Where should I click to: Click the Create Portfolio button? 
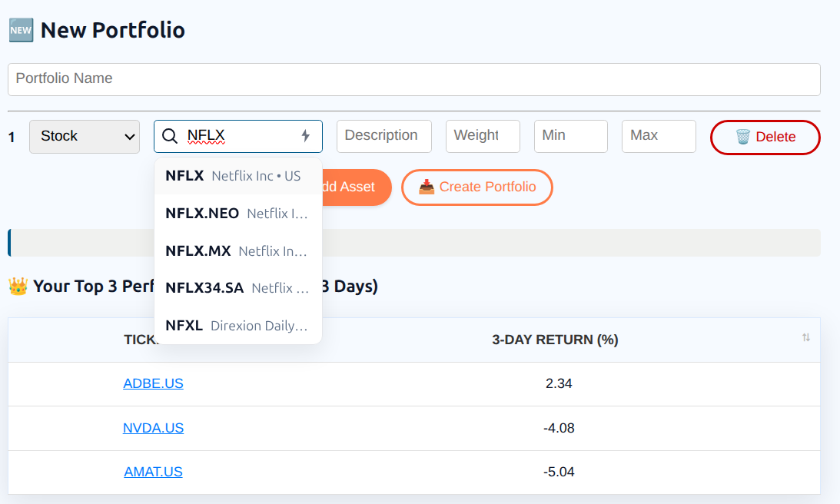click(x=476, y=187)
